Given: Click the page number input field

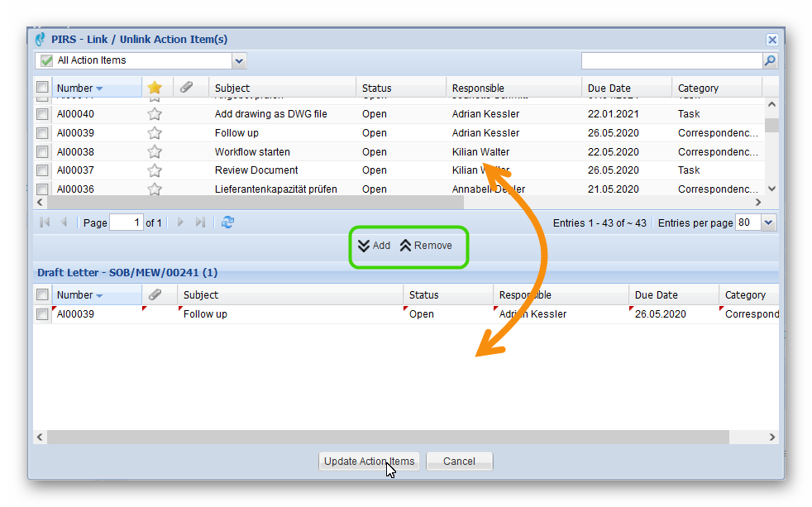Looking at the screenshot, I should 126,222.
